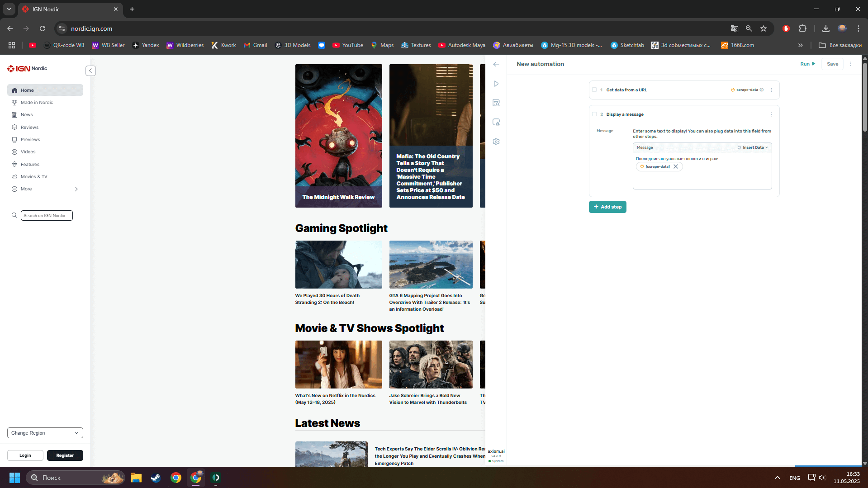Click the Add step button
868x488 pixels.
pyautogui.click(x=607, y=207)
